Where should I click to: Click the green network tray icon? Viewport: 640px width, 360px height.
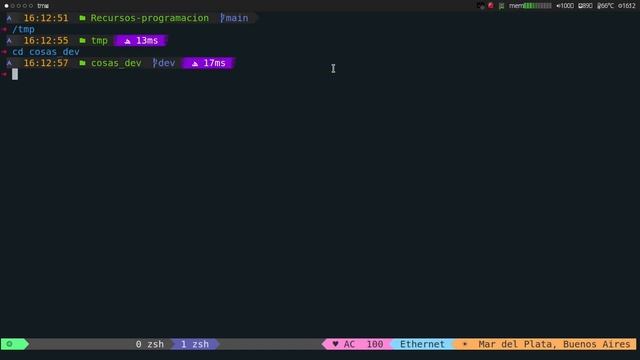point(501,6)
